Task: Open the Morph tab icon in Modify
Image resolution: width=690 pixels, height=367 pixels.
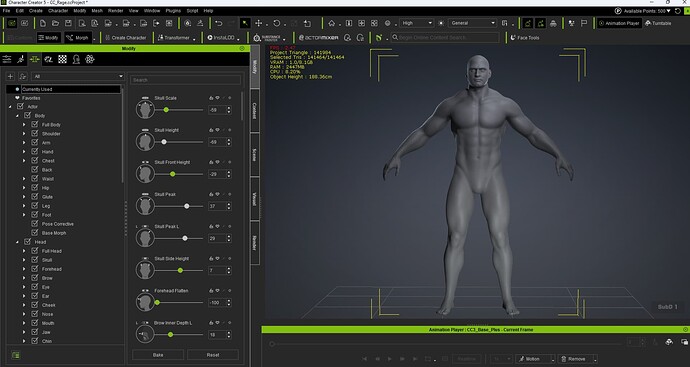Action: (x=34, y=59)
